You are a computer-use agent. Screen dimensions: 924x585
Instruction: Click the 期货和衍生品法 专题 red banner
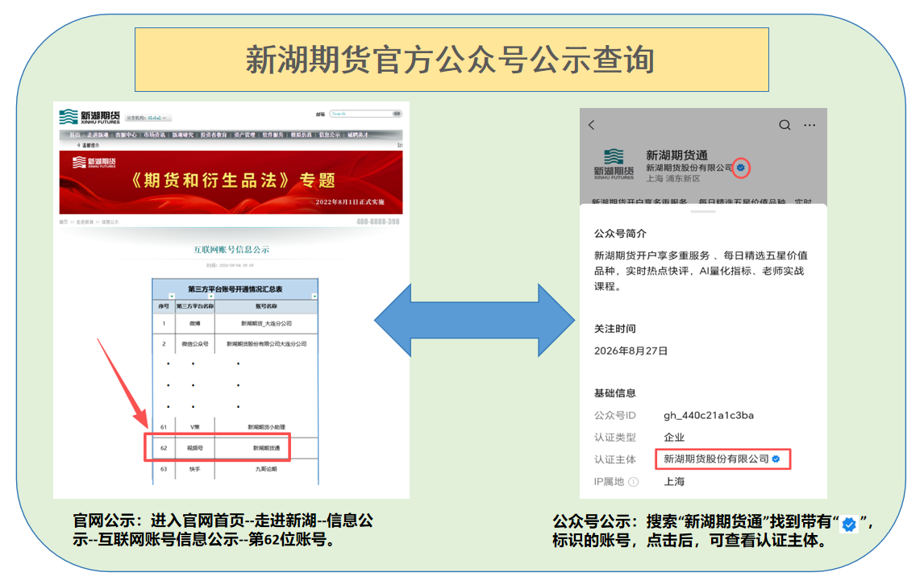(x=231, y=182)
